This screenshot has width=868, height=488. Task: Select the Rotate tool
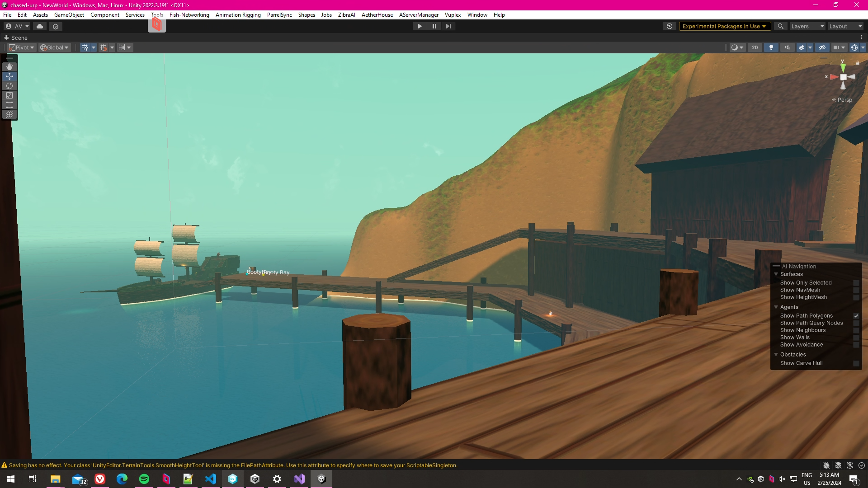(9, 86)
